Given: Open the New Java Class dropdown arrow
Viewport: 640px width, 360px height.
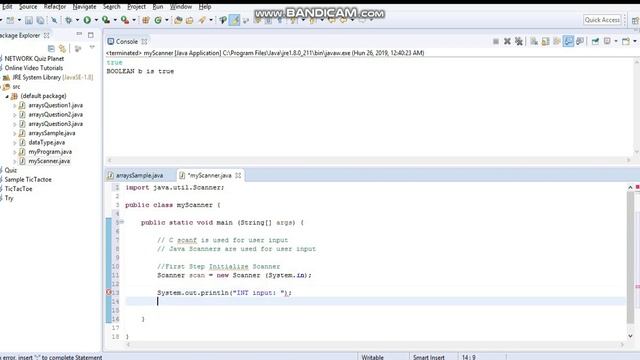Looking at the screenshot, I should pyautogui.click(x=167, y=20).
